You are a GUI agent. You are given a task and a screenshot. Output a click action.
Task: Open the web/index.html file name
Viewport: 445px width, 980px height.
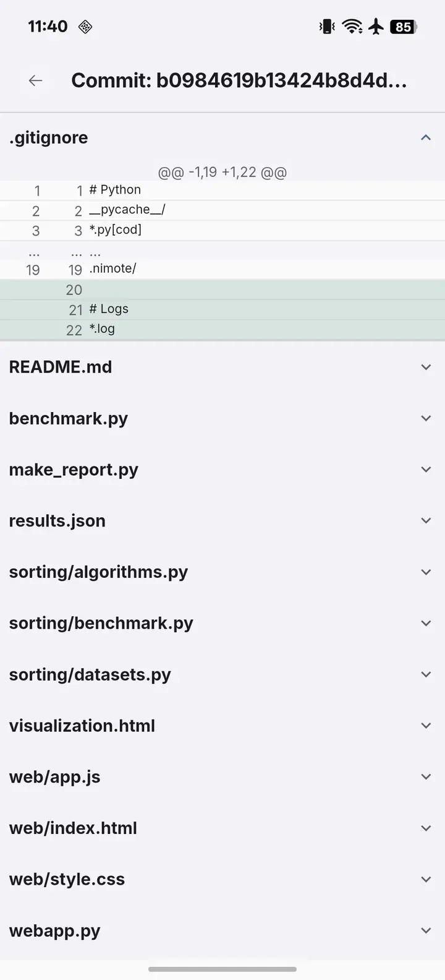coord(73,828)
